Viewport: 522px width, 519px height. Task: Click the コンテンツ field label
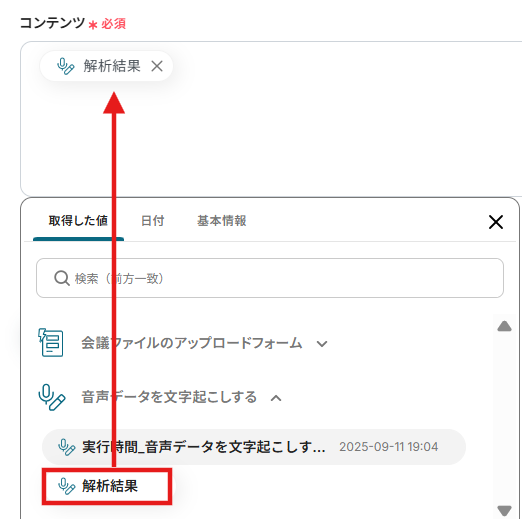coord(52,23)
